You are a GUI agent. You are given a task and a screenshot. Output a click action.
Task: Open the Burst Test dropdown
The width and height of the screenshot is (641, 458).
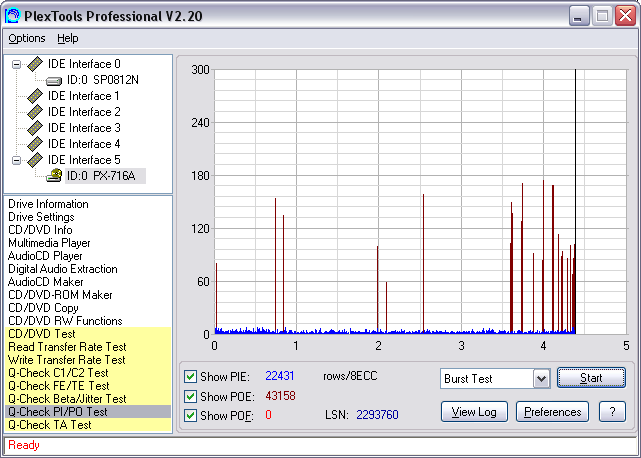(541, 379)
